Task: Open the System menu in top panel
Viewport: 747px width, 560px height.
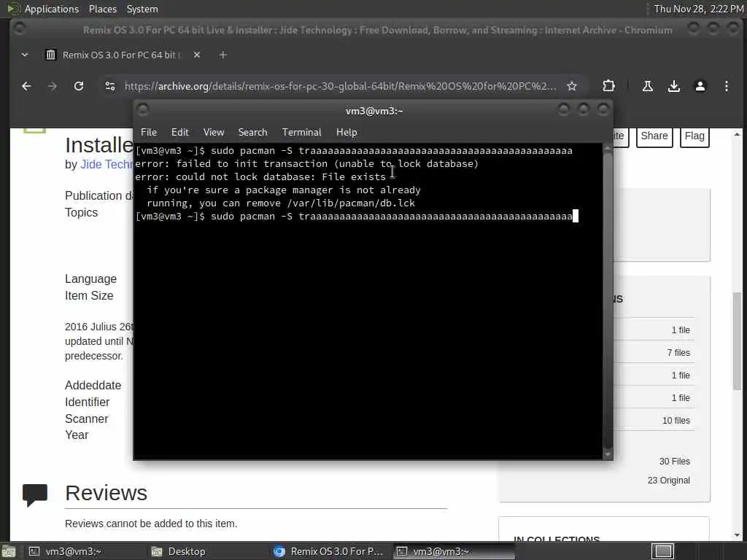Action: 142,9
